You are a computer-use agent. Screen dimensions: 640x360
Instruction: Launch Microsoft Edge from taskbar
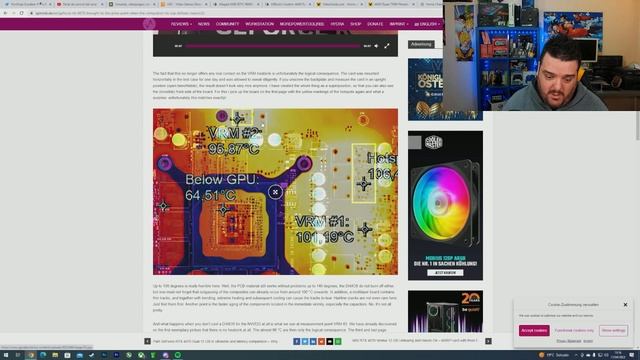[x=43, y=355]
